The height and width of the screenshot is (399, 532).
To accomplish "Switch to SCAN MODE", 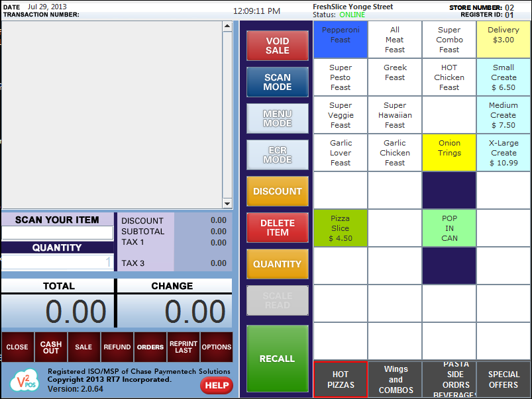I will click(277, 82).
